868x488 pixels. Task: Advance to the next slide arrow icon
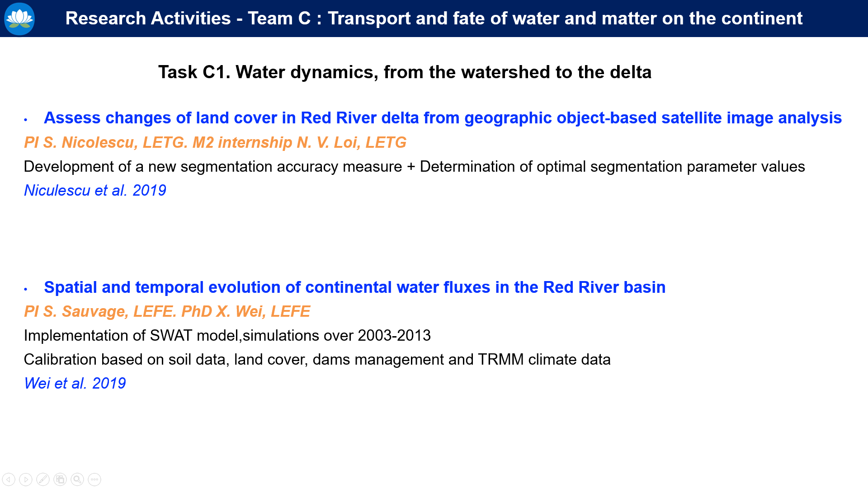(26, 479)
